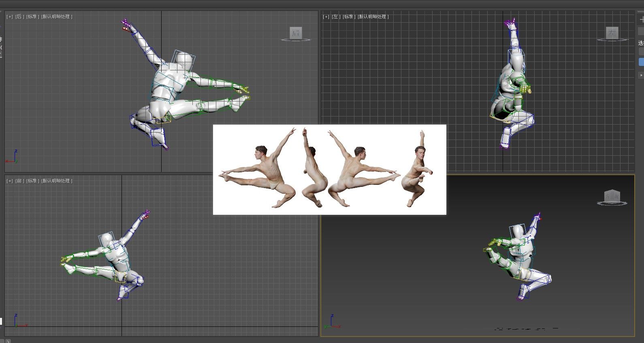Image resolution: width=644 pixels, height=343 pixels.
Task: Open the [+] menu of the back viewport
Action: click(10, 17)
